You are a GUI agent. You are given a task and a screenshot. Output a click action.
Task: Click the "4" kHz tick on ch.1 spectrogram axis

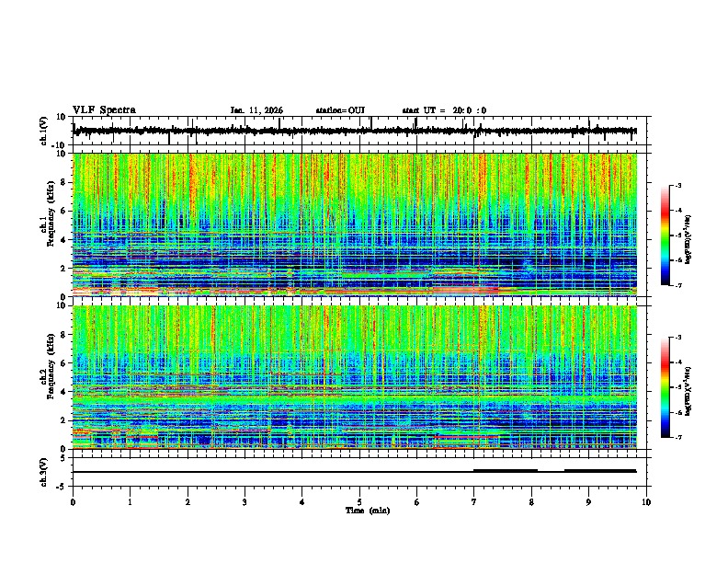coord(63,240)
